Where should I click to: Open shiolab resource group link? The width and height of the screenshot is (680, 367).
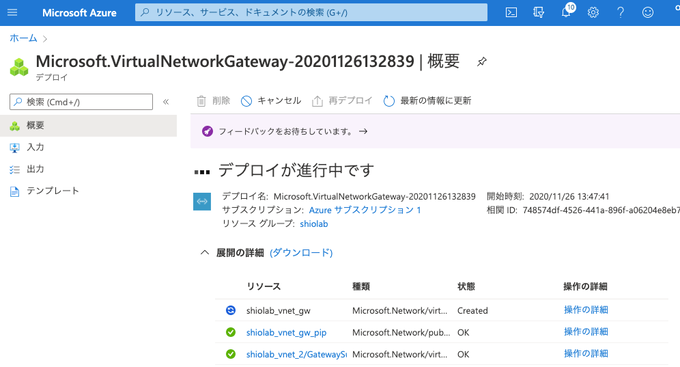(x=314, y=224)
